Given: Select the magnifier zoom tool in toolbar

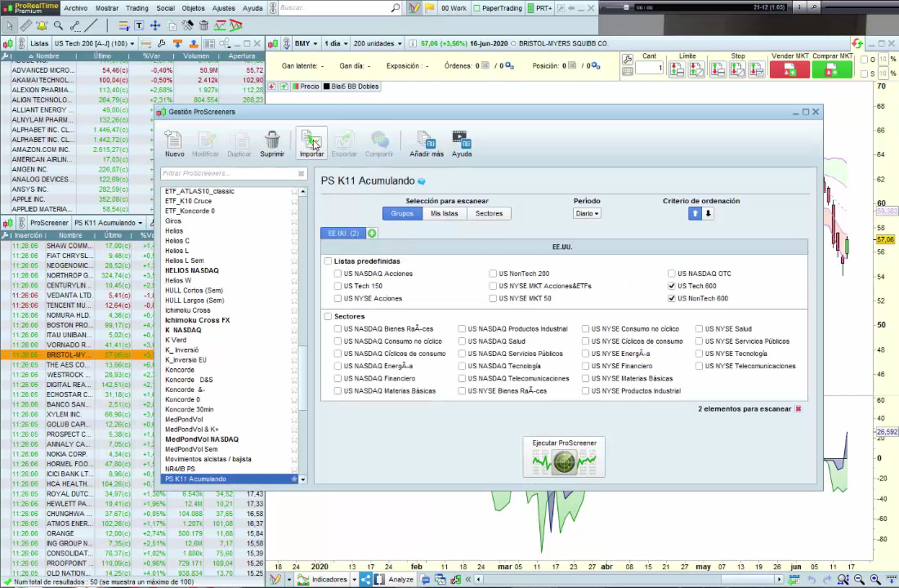Looking at the screenshot, I should click(x=58, y=26).
